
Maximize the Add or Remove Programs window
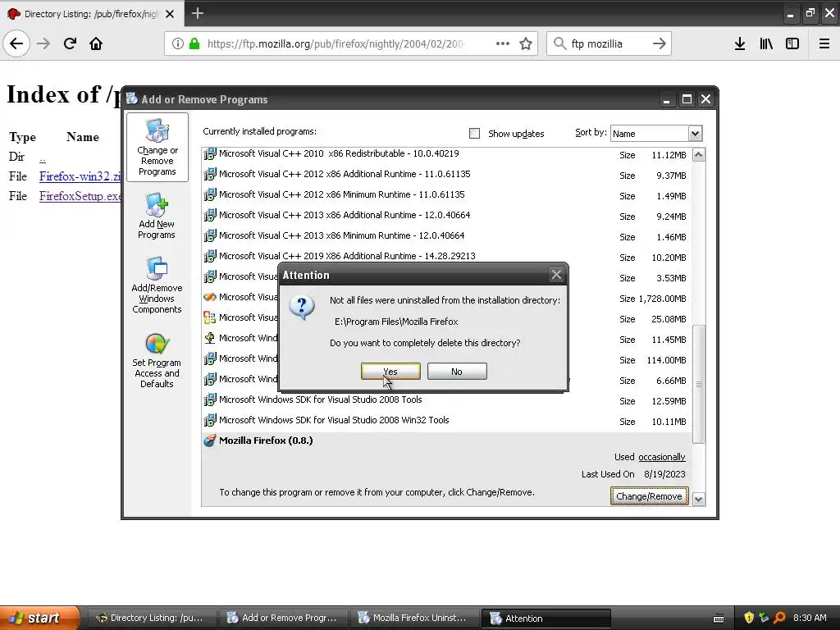coord(687,99)
